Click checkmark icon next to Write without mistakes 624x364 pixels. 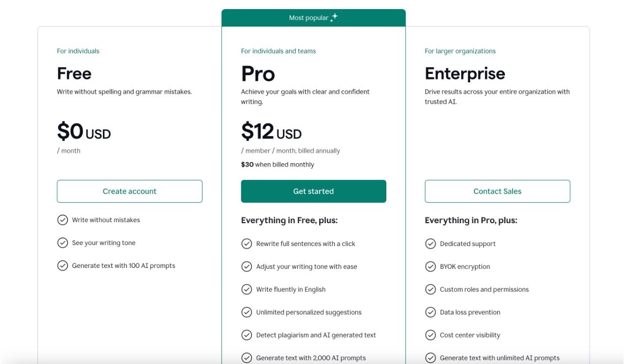point(63,220)
